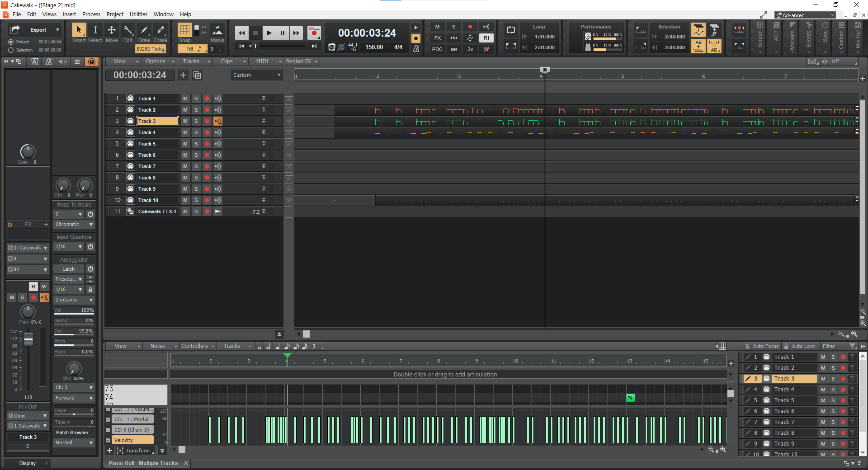Activate the Move tool
Viewport: 868px width, 470px height.
click(x=111, y=30)
